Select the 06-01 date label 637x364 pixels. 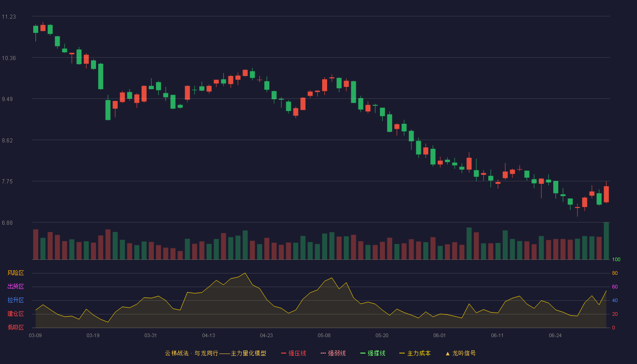click(440, 335)
